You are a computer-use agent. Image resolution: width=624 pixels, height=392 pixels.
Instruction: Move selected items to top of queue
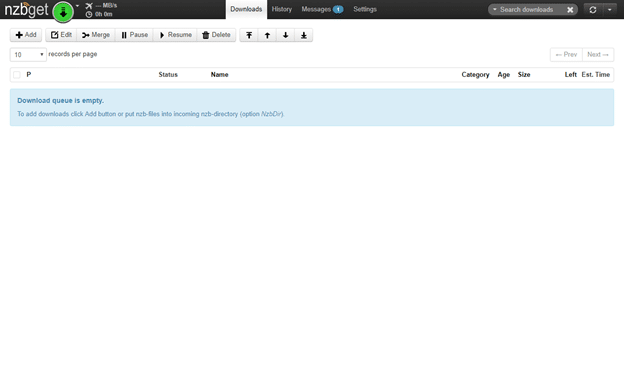coord(249,35)
